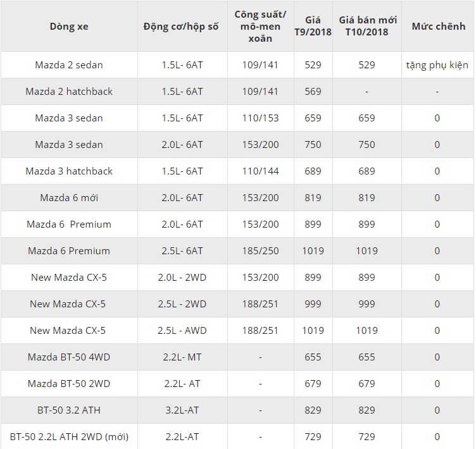The image size is (476, 449).
Task: Click the 'Mazda BT-50 4WD' cell
Action: [69, 357]
